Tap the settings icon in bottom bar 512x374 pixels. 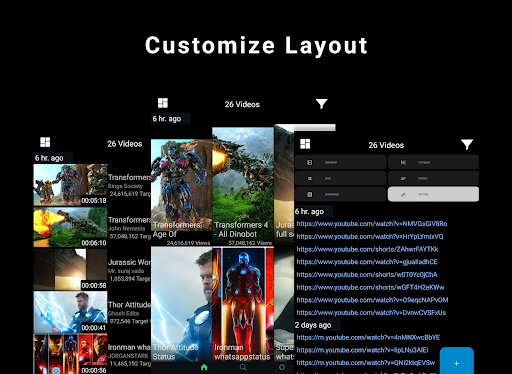click(x=282, y=367)
